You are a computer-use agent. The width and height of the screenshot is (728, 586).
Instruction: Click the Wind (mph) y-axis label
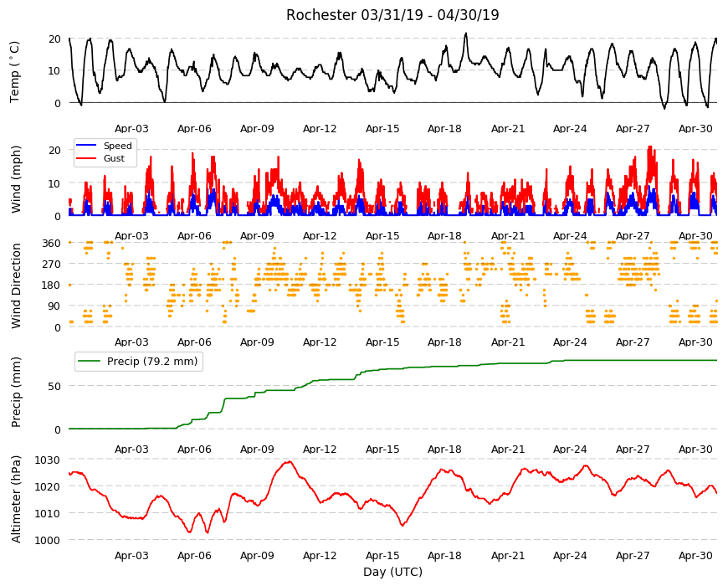pos(16,179)
